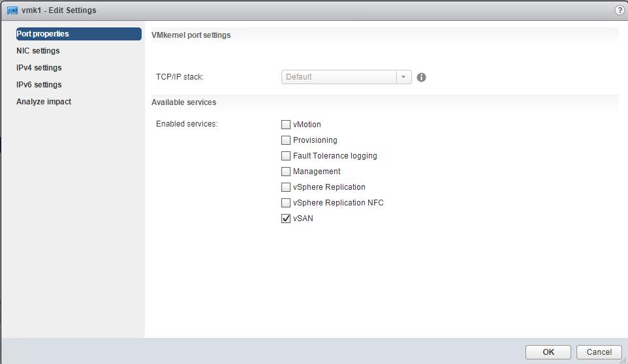Click the TCP/IP stack info icon
This screenshot has height=364, width=628.
(x=421, y=77)
